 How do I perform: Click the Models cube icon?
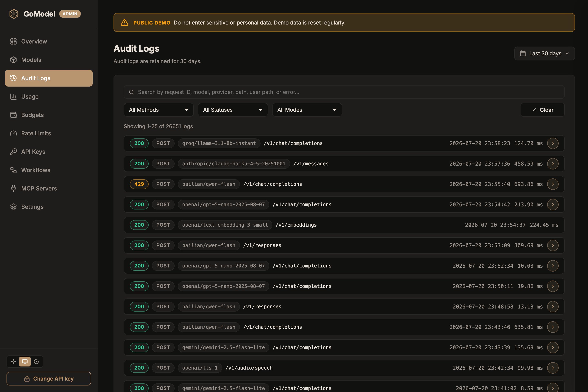[13, 60]
